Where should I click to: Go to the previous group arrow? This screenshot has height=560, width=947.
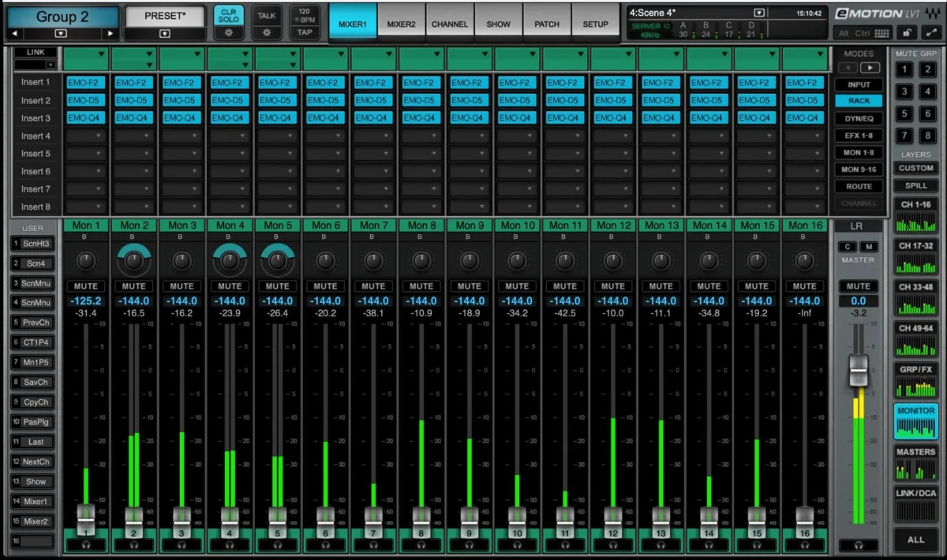click(15, 33)
